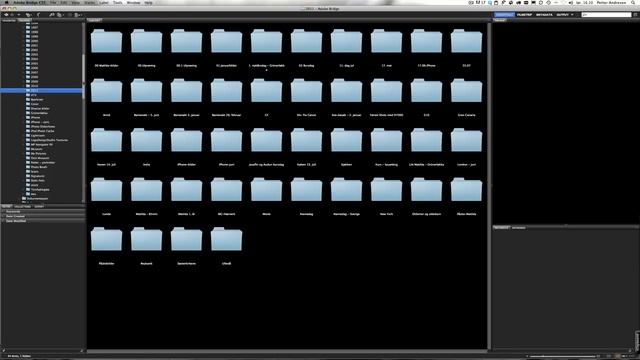Image resolution: width=640 pixels, height=360 pixels.
Task: Open the Label menu
Action: (x=104, y=2)
